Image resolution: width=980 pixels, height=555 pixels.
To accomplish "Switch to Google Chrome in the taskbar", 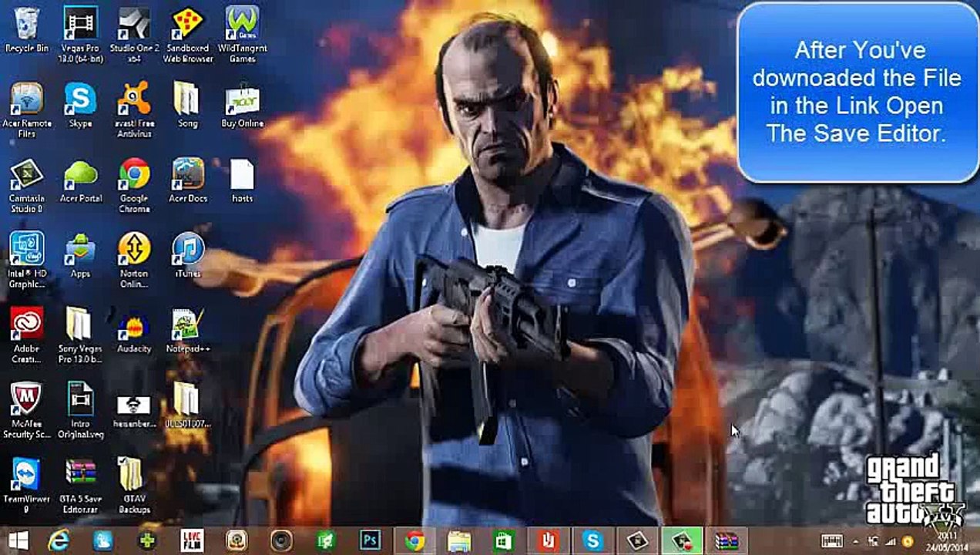I will pos(414,541).
